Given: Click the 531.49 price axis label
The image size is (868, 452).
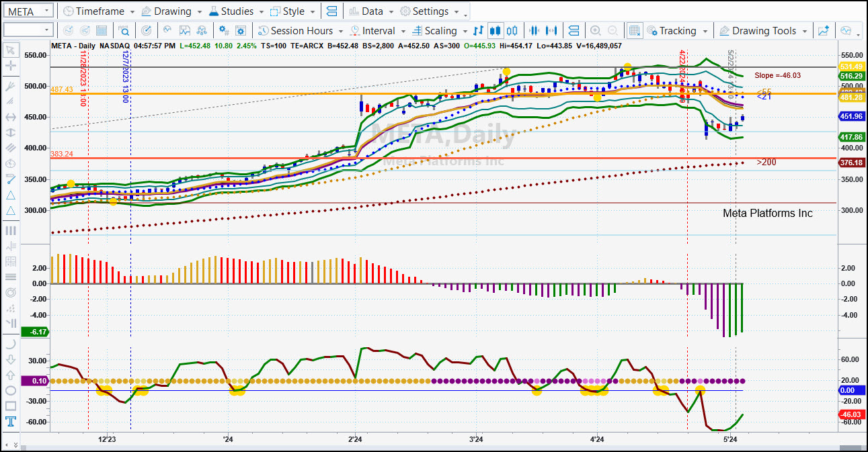Looking at the screenshot, I should click(x=851, y=66).
